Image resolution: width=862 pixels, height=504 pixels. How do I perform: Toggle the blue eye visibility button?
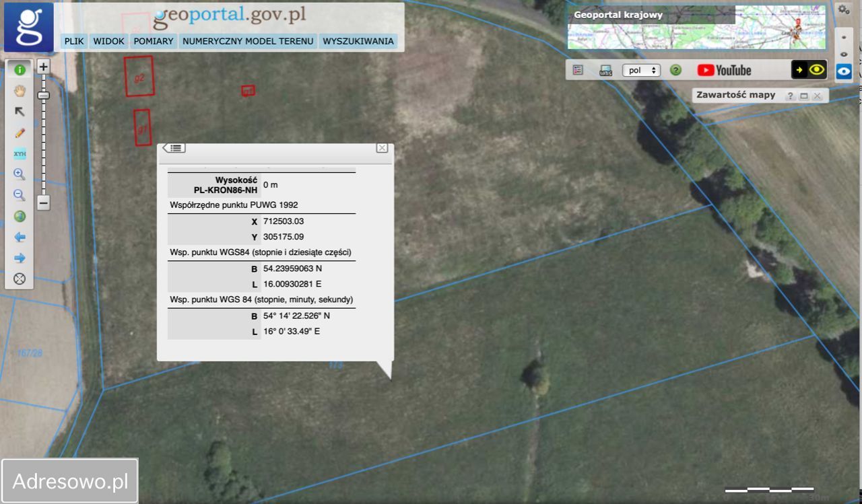(844, 71)
